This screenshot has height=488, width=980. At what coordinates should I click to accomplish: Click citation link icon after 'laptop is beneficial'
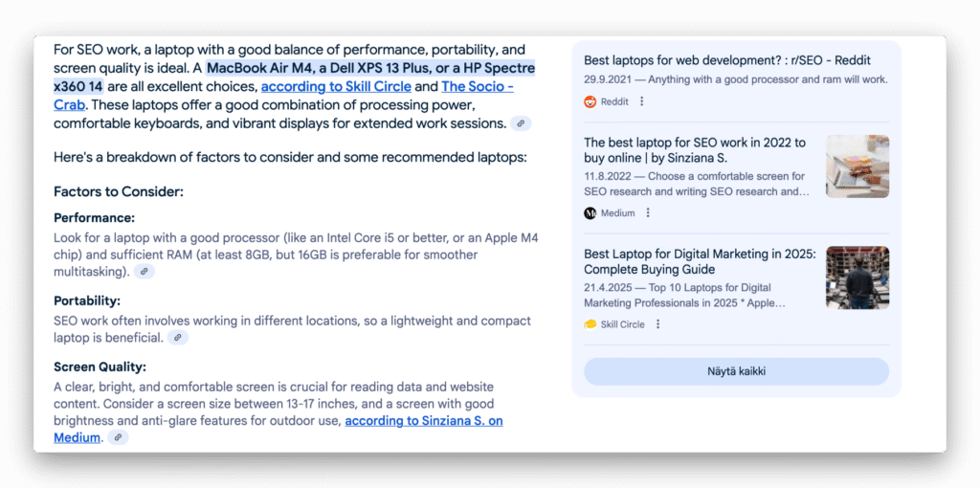(x=177, y=338)
